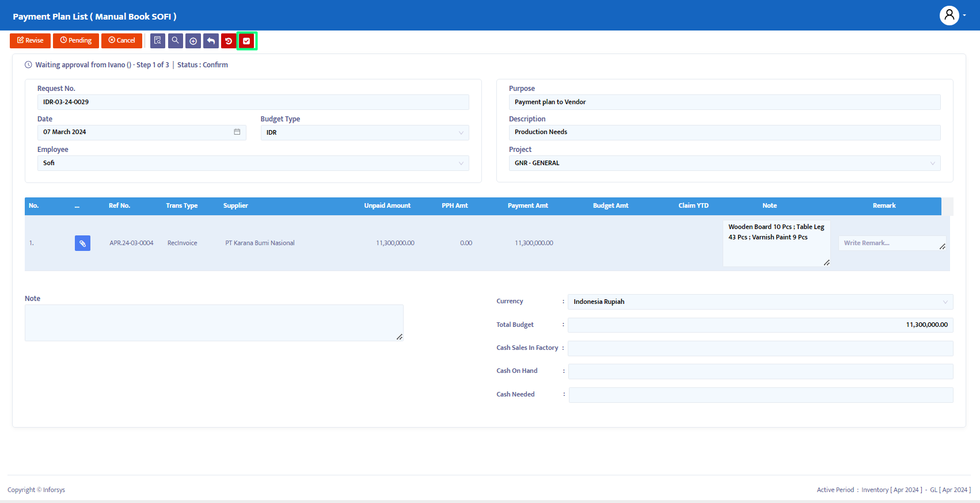Set the request to Pending

pyautogui.click(x=76, y=40)
